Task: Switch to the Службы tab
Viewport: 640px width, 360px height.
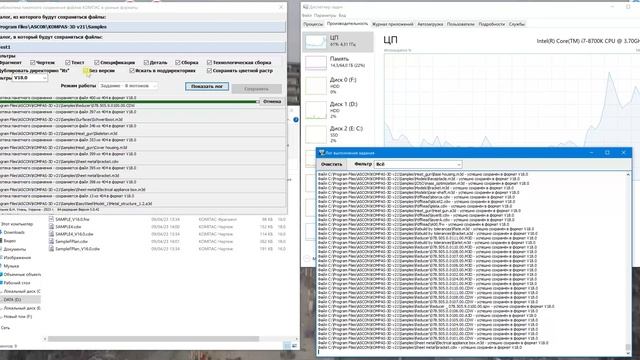Action: pyautogui.click(x=517, y=24)
